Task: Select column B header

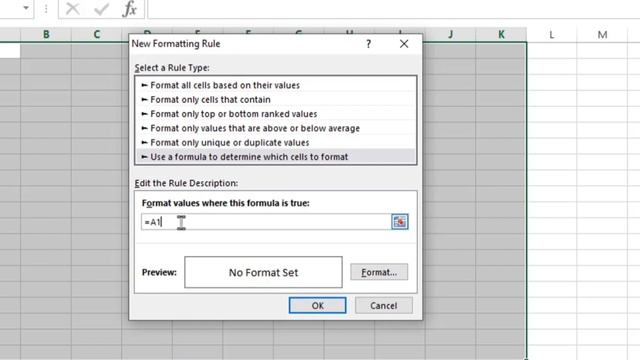Action: (x=46, y=35)
